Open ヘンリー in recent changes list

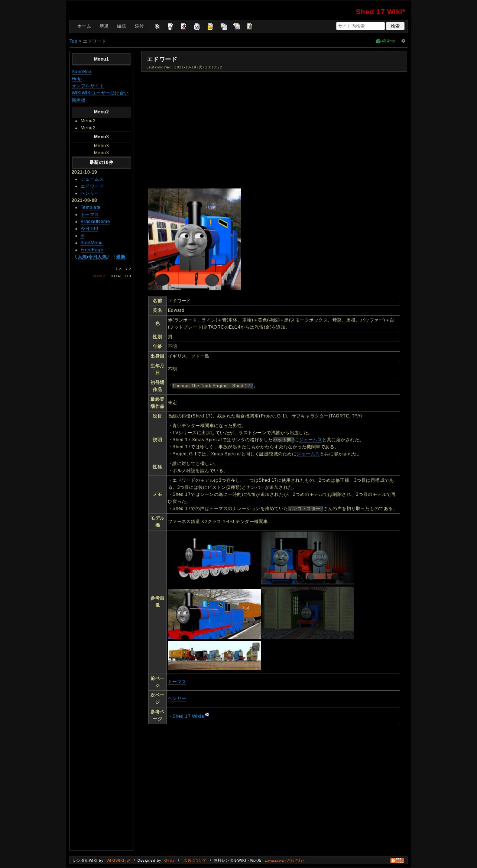pos(90,193)
